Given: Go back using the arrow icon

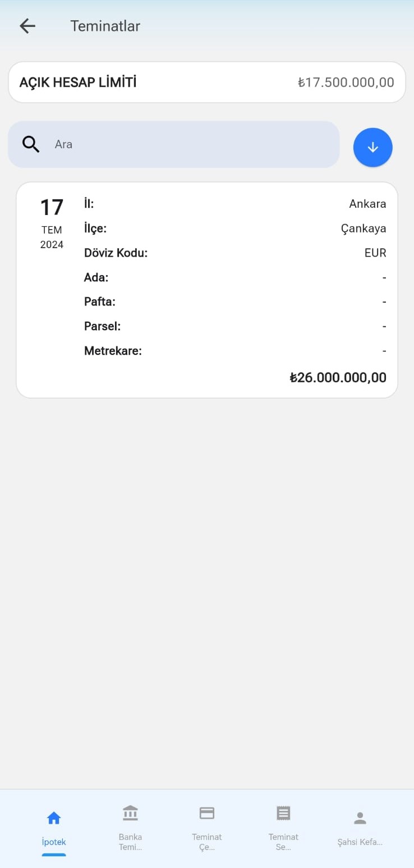Looking at the screenshot, I should [x=27, y=26].
